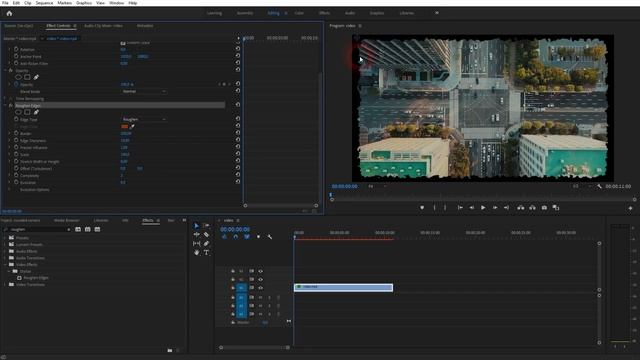640x360 pixels.
Task: Expand Audio Effects folder
Action: coord(5,251)
